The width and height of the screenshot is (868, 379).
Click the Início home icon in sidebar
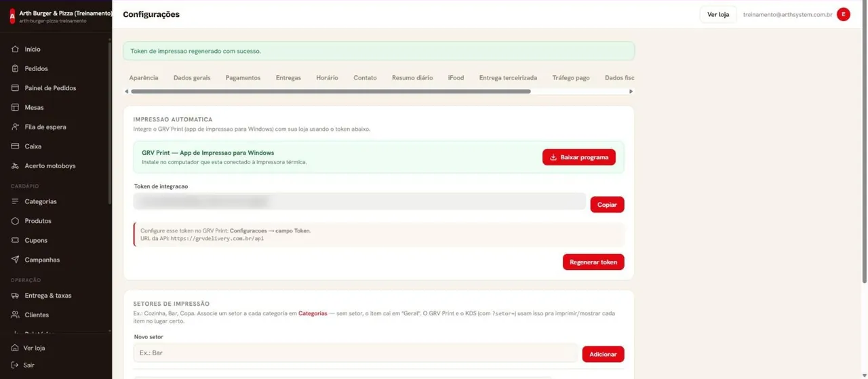[x=15, y=49]
